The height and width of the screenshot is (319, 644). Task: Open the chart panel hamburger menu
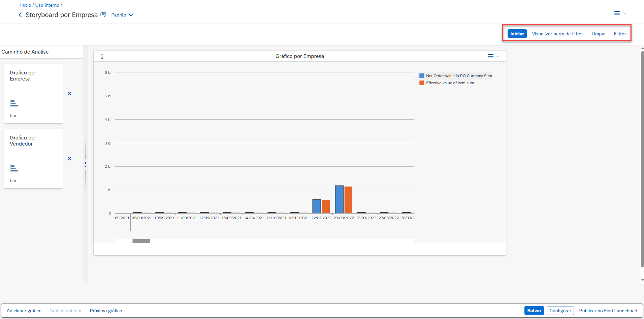[493, 56]
